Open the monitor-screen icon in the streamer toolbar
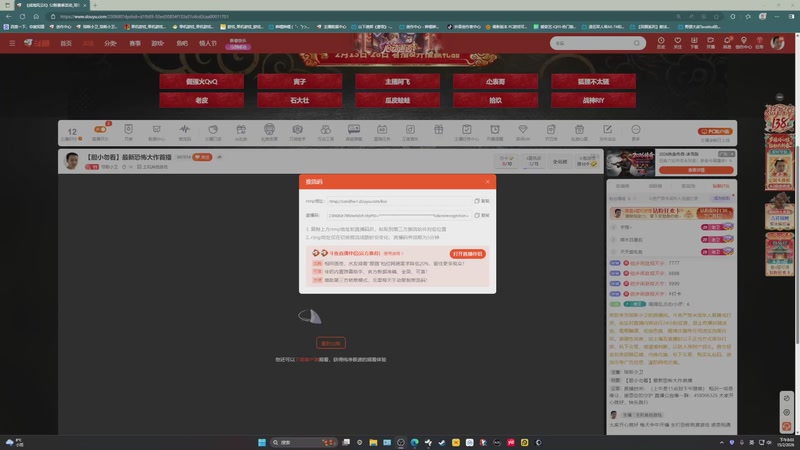800x450 pixels. (354, 130)
